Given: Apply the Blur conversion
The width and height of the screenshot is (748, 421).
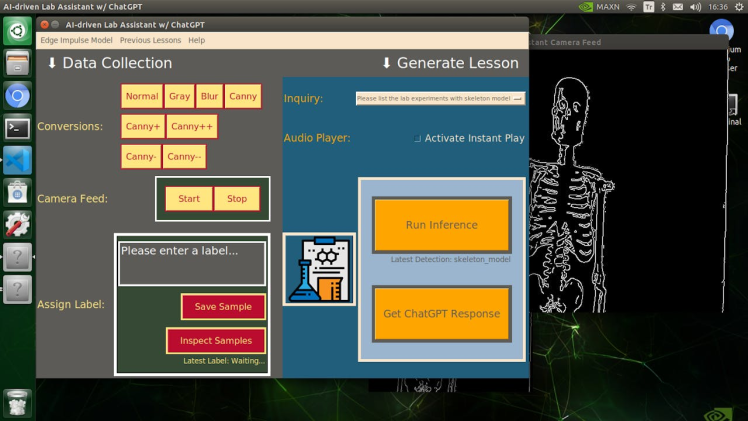Looking at the screenshot, I should [209, 96].
